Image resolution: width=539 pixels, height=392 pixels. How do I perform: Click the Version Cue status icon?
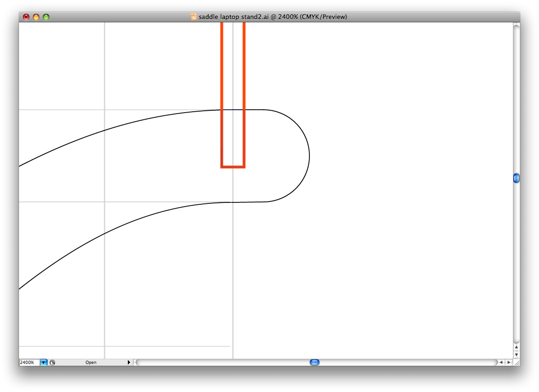(52, 363)
